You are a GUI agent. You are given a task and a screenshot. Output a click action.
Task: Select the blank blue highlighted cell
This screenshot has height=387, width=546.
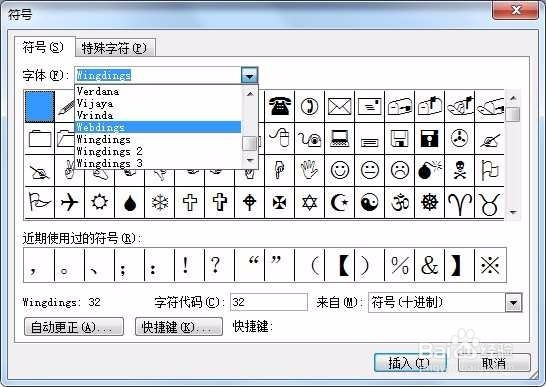(x=40, y=107)
